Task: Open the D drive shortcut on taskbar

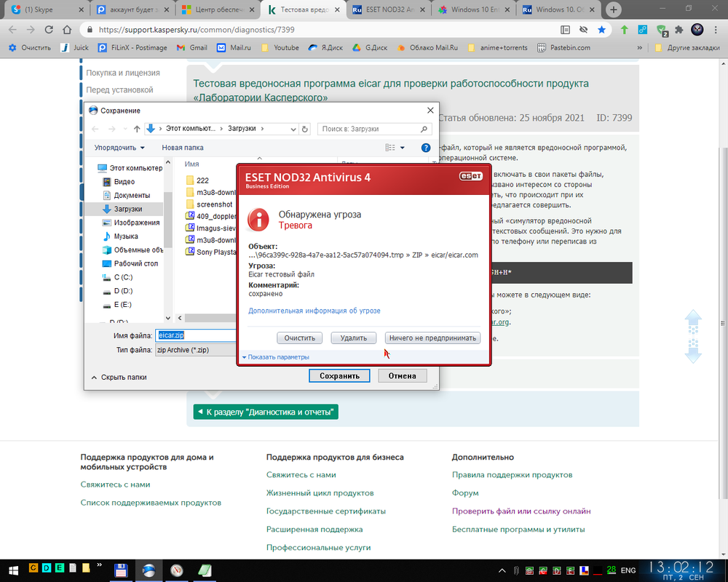Action: tap(47, 567)
